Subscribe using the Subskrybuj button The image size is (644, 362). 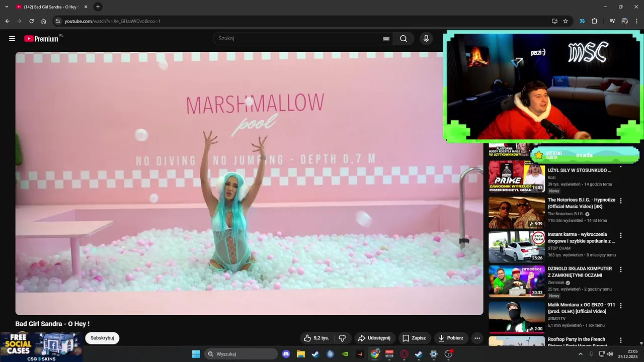(102, 338)
